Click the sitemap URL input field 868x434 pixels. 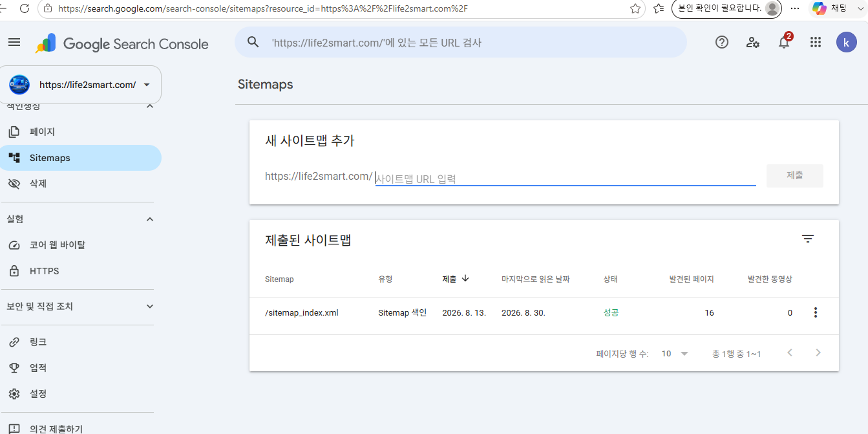click(x=566, y=179)
